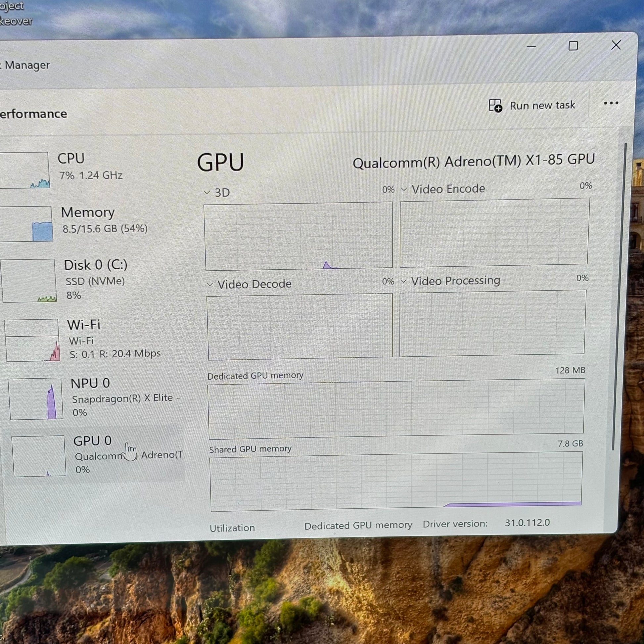This screenshot has width=644, height=644.
Task: Click the 3D engine usage graph
Action: tap(298, 236)
